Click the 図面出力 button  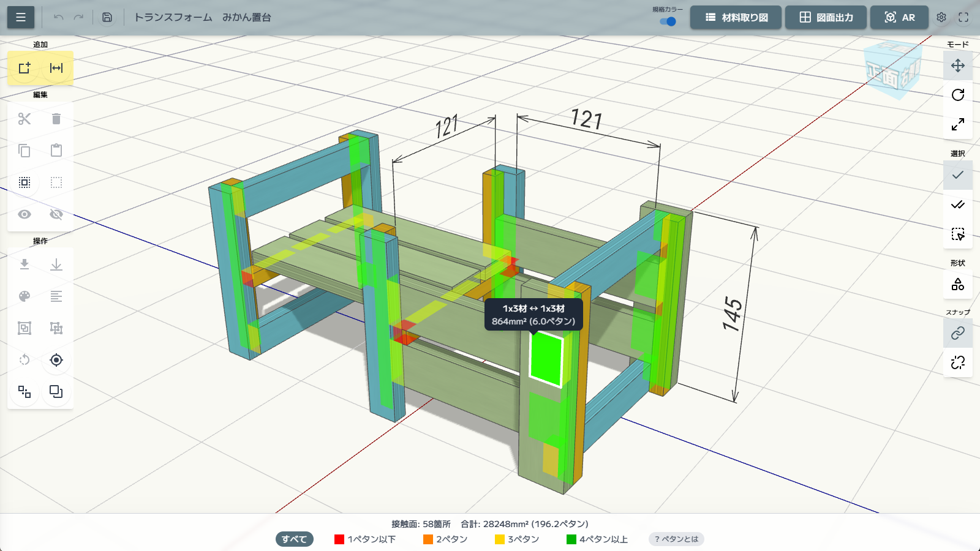tap(826, 17)
